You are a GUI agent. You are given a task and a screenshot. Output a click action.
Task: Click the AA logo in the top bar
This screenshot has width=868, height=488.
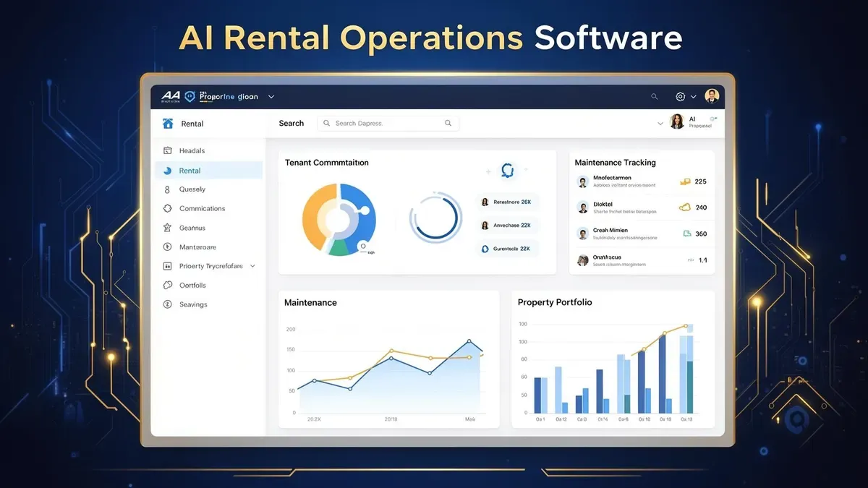point(171,95)
